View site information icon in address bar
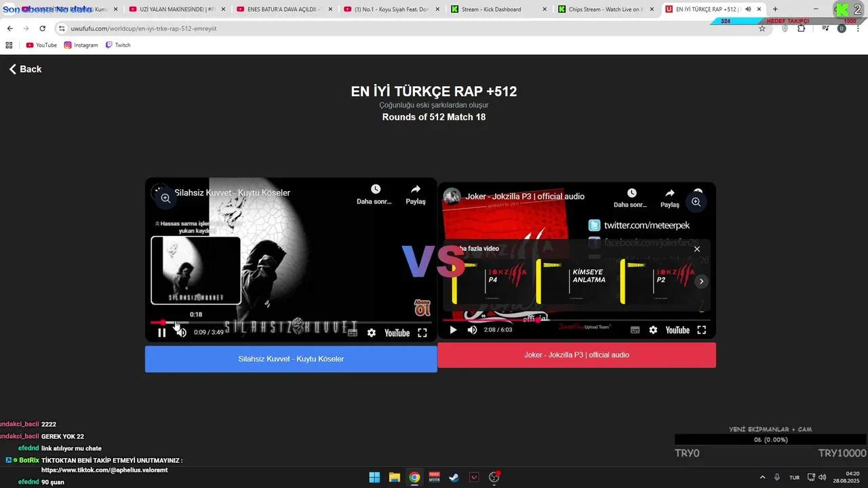The image size is (868, 488). click(62, 28)
